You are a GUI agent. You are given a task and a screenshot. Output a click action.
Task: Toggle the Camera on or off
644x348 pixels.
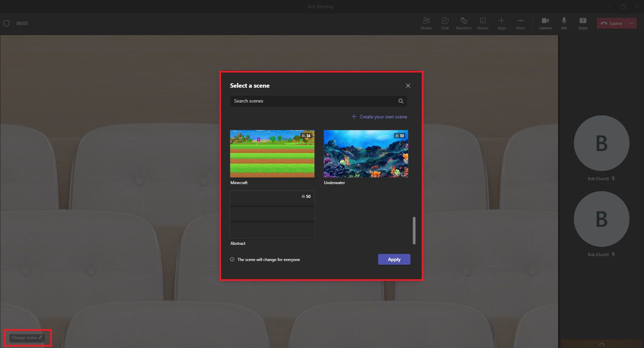tap(545, 23)
